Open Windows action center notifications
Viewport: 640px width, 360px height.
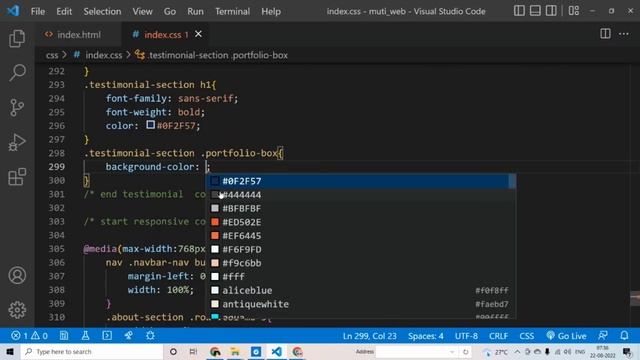(x=627, y=352)
